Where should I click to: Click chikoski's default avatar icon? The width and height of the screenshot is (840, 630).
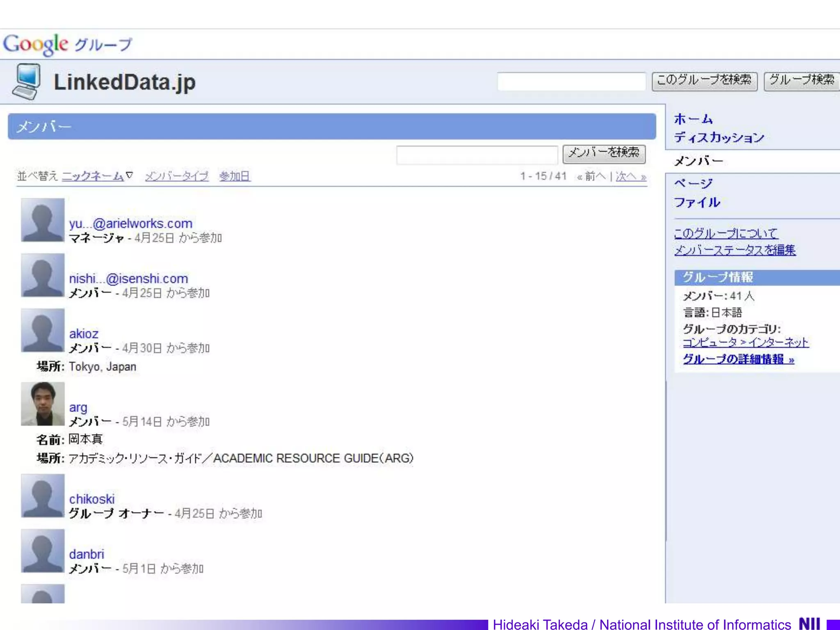pyautogui.click(x=43, y=496)
